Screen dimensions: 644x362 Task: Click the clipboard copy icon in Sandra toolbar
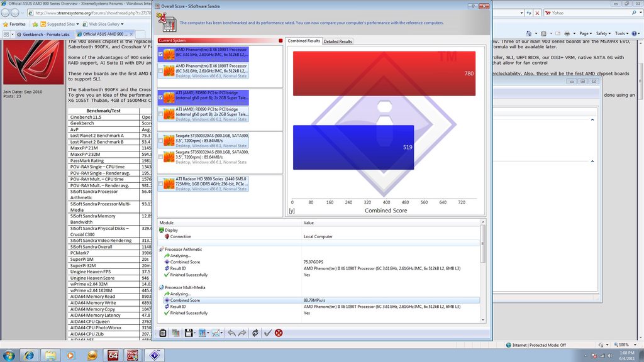[163, 333]
